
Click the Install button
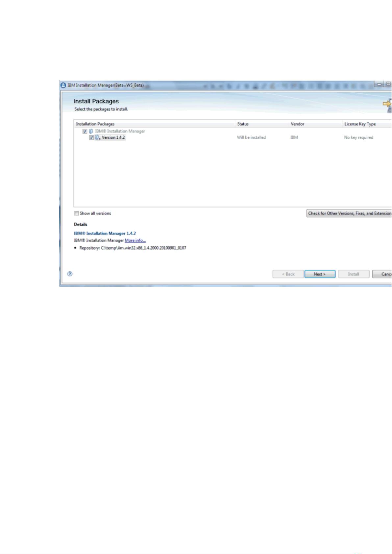[354, 274]
